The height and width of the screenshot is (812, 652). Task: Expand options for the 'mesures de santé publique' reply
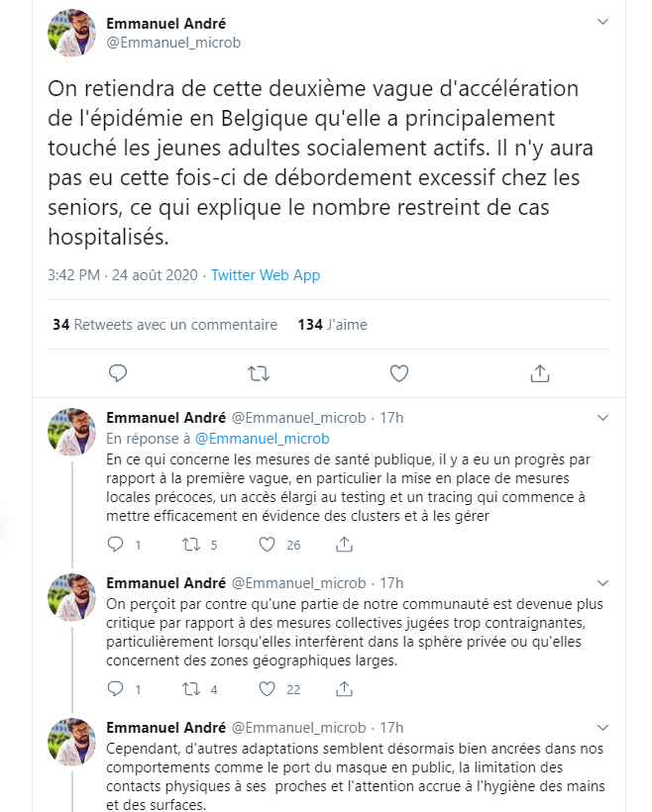tap(602, 418)
